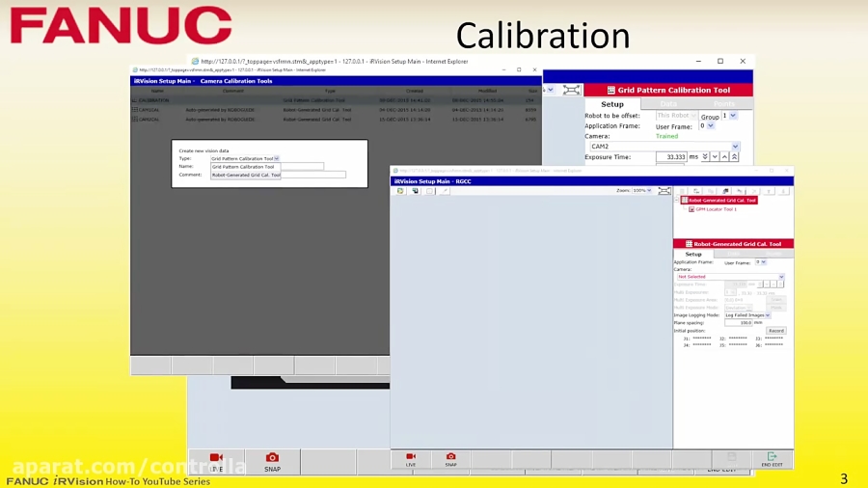Select Data tab in Grid Pattern Calibration Tool
The width and height of the screenshot is (868, 488).
pos(668,104)
